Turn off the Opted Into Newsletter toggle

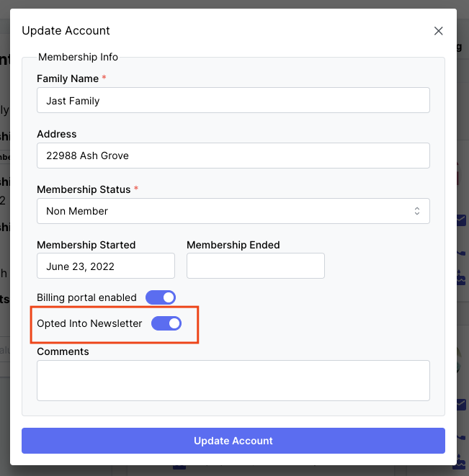pos(166,324)
